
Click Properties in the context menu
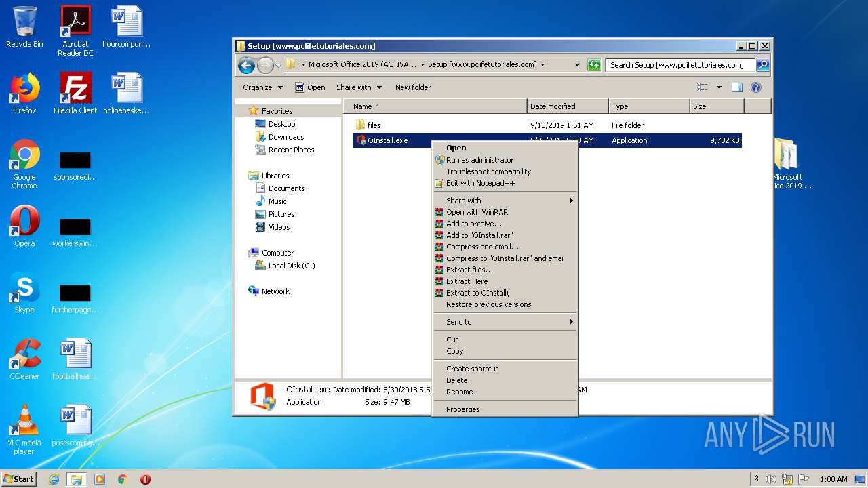pos(505,409)
